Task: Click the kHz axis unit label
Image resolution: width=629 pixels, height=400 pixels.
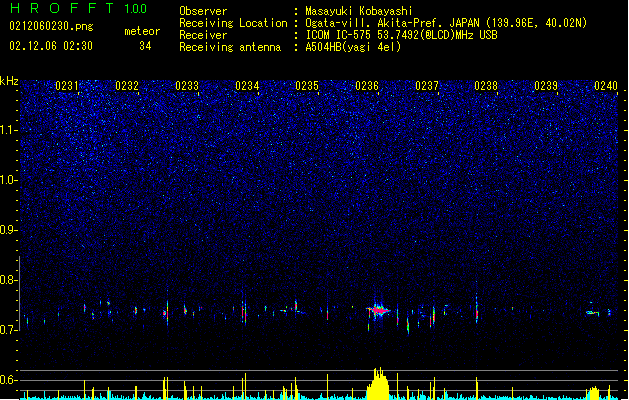Action: (x=9, y=81)
